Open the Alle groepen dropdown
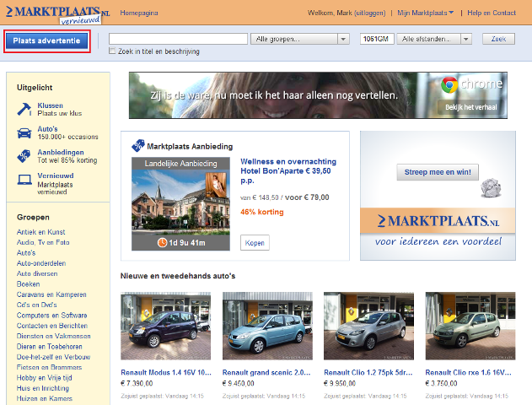532x405 pixels. click(x=300, y=39)
